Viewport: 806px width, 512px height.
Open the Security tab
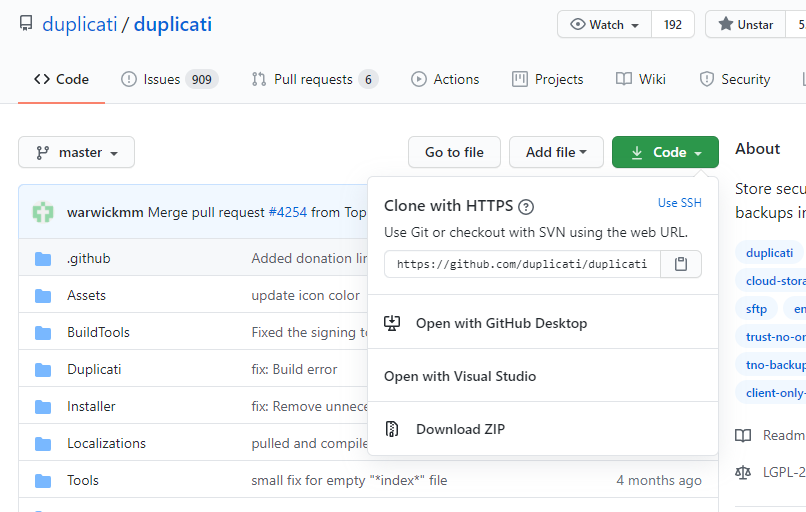coord(735,79)
